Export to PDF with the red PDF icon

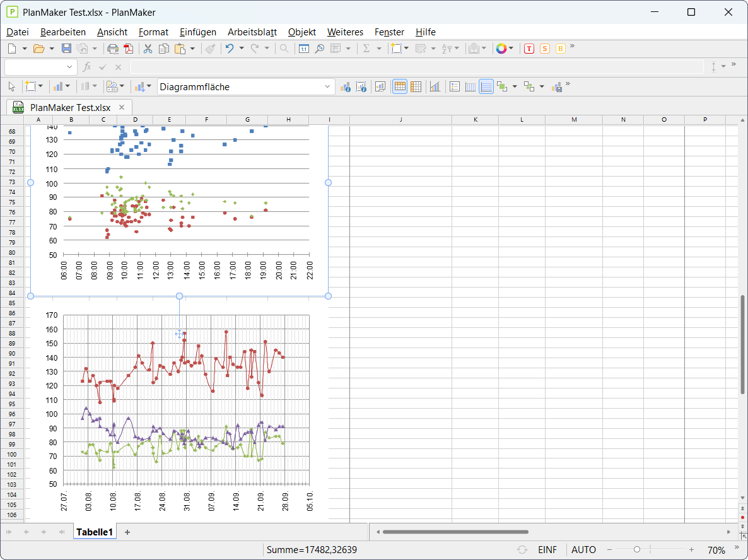tap(128, 49)
